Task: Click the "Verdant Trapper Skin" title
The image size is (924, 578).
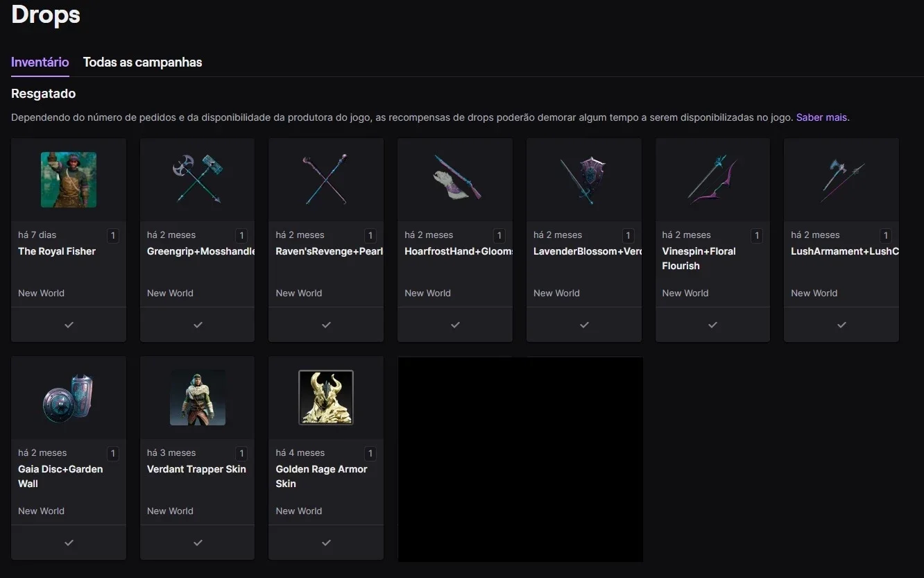Action: (196, 469)
